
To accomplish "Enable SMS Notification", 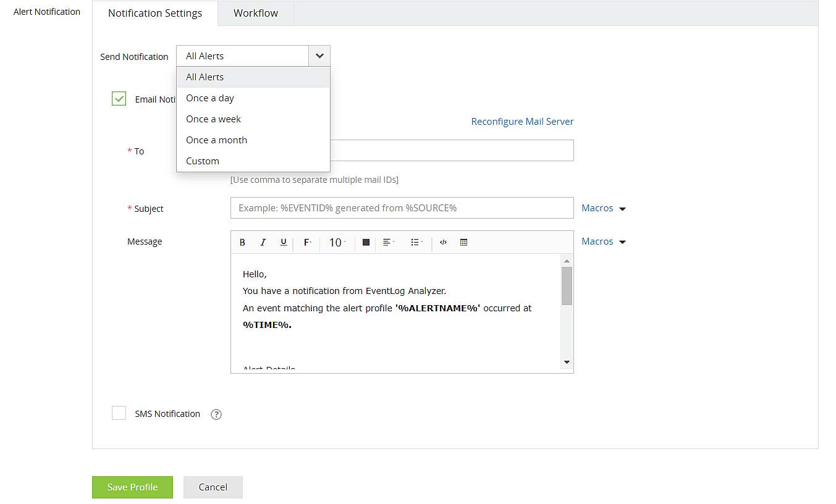I will tap(119, 413).
